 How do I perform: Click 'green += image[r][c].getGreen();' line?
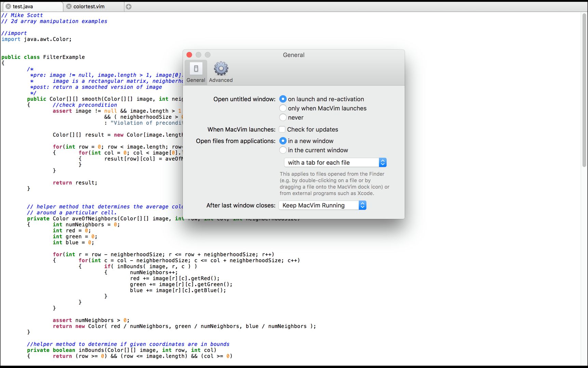tap(181, 284)
